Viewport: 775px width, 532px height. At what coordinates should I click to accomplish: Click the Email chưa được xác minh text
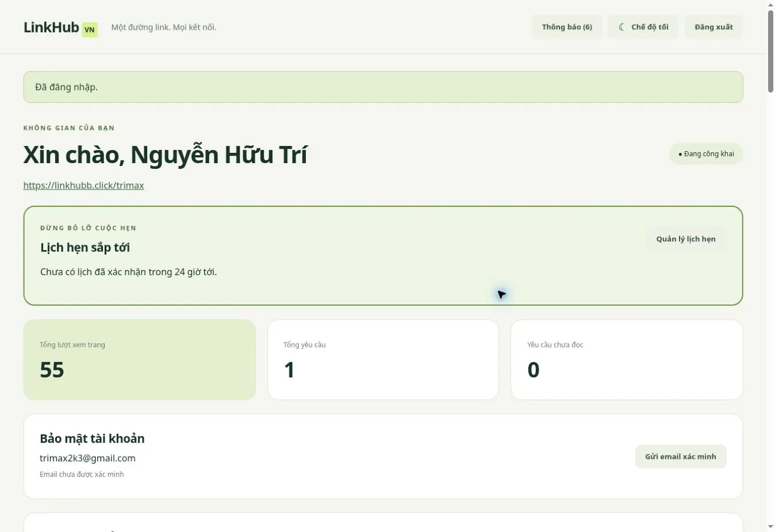click(x=82, y=475)
